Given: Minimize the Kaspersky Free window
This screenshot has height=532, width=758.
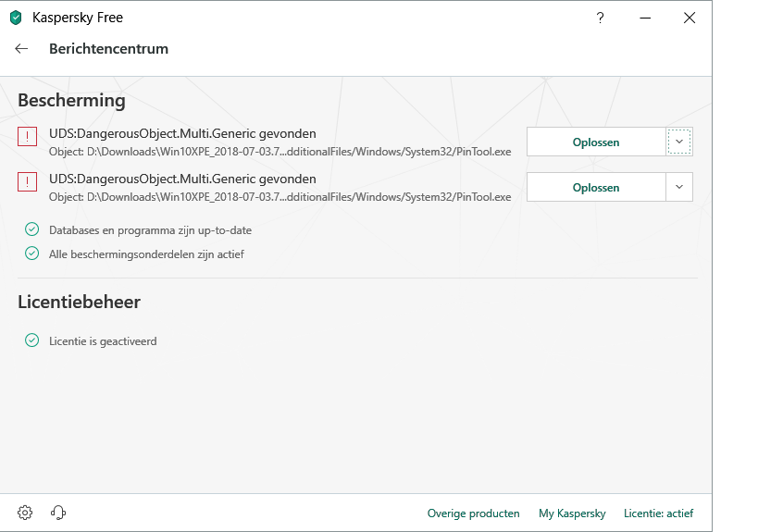Looking at the screenshot, I should pyautogui.click(x=645, y=18).
